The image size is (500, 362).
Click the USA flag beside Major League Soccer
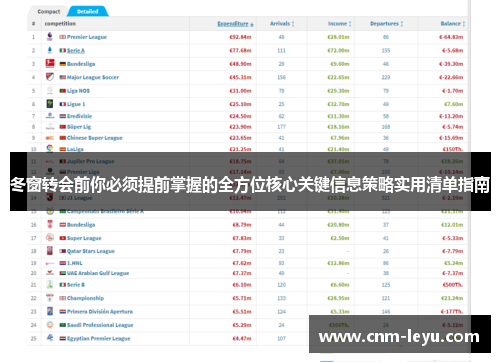point(63,77)
